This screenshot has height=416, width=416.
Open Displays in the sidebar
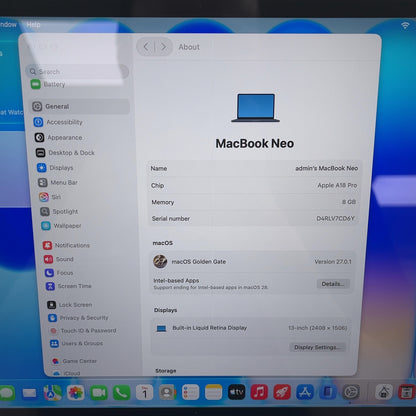click(55, 168)
